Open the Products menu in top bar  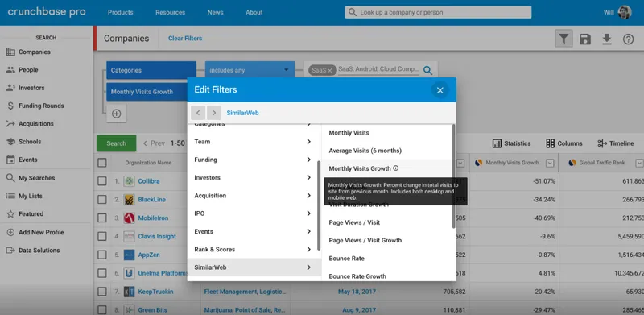pyautogui.click(x=120, y=12)
